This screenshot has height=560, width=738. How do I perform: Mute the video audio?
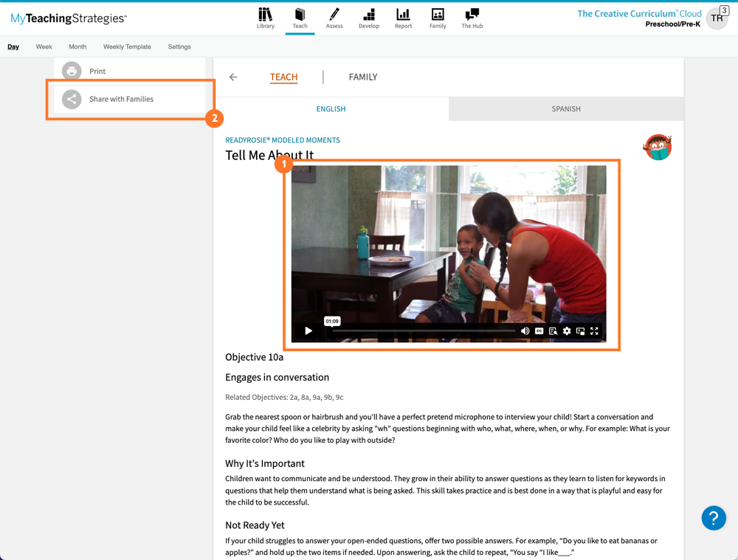[525, 331]
